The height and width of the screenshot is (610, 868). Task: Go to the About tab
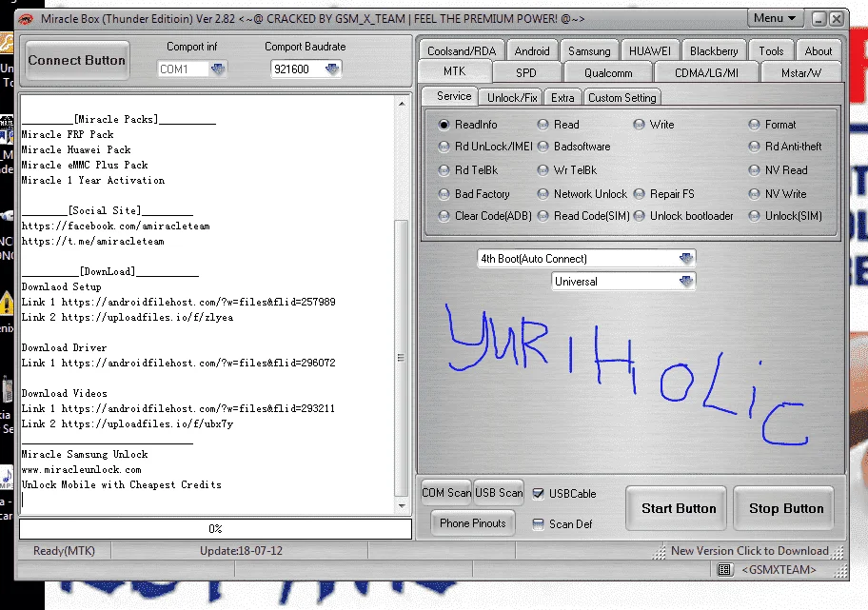pos(819,51)
